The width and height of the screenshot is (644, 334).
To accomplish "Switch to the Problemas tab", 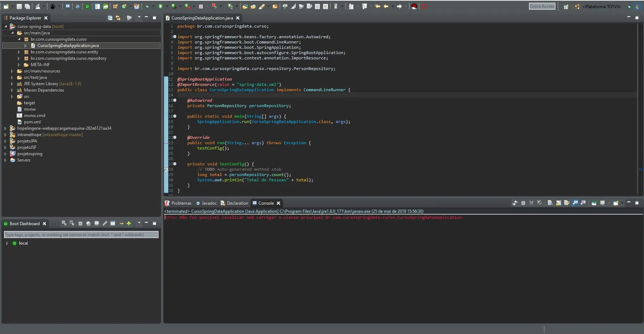I will 181,203.
